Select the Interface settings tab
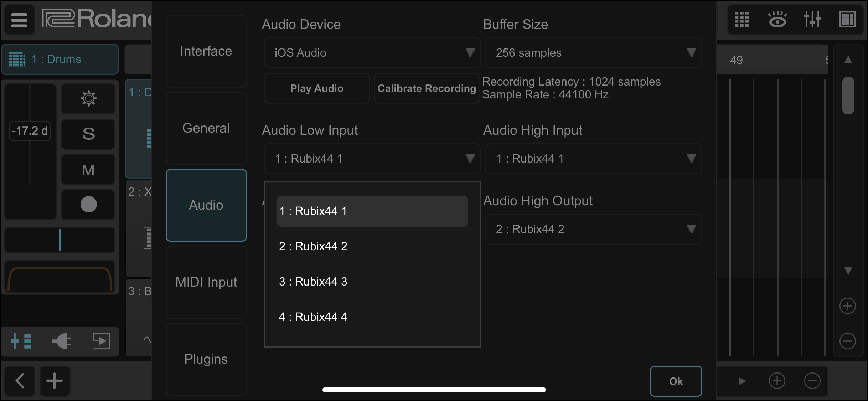The width and height of the screenshot is (868, 401). (206, 51)
